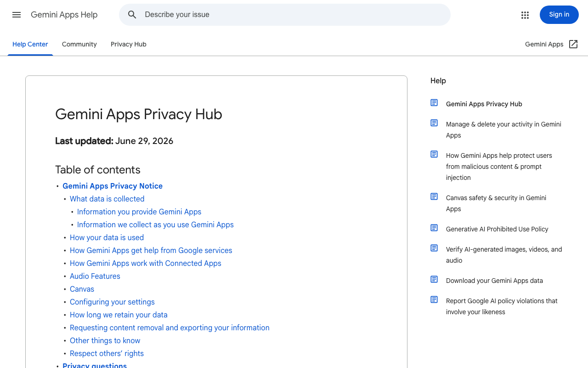This screenshot has height=368, width=588.
Task: Open How Gemini Apps get help from Google services
Action: pos(151,250)
